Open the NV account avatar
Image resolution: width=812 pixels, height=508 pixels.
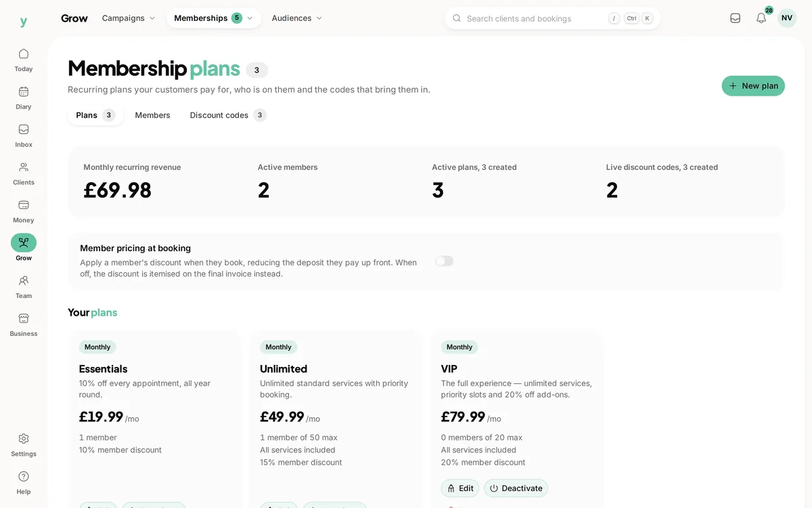[x=787, y=18]
